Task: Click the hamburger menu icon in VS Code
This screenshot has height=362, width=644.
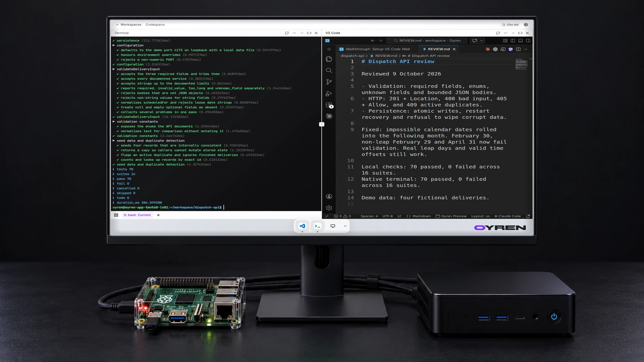Action: point(329,49)
